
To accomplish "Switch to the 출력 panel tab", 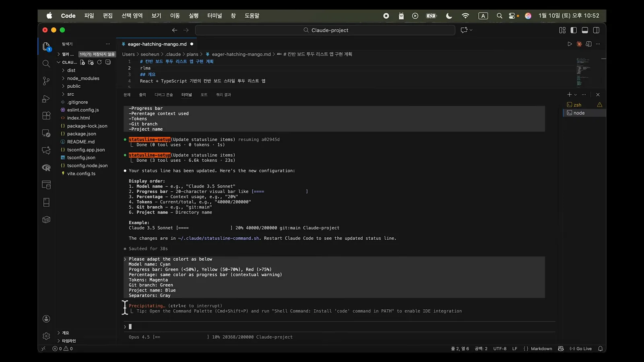I will [x=142, y=95].
